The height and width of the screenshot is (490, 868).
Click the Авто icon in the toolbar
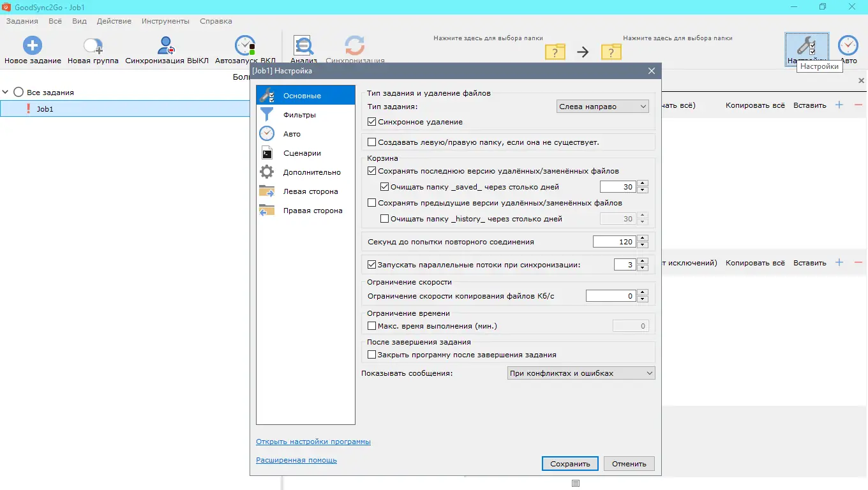tap(848, 46)
